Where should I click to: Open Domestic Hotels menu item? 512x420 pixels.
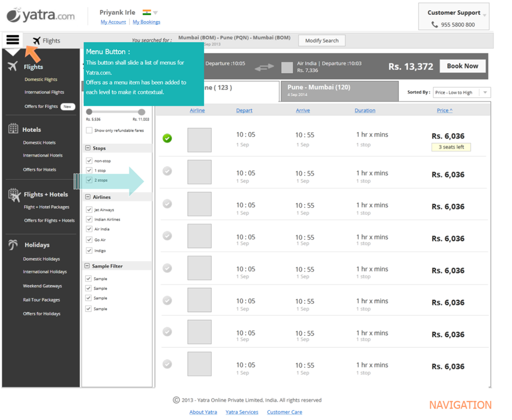(x=39, y=143)
